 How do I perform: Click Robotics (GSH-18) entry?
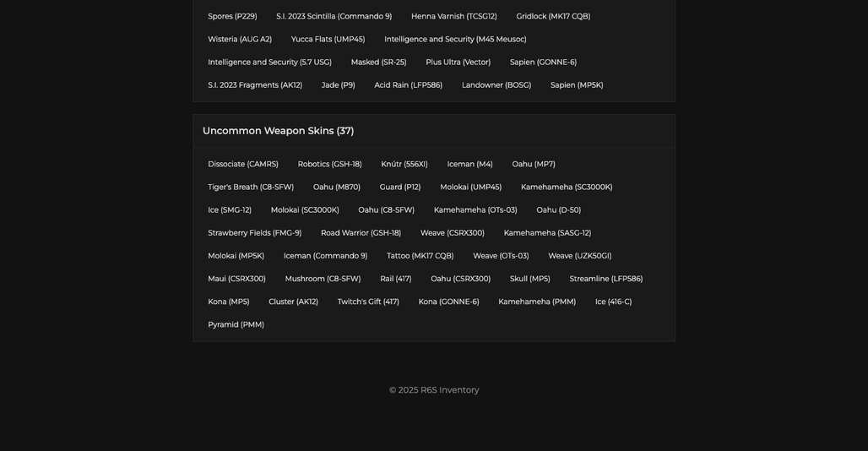(329, 165)
